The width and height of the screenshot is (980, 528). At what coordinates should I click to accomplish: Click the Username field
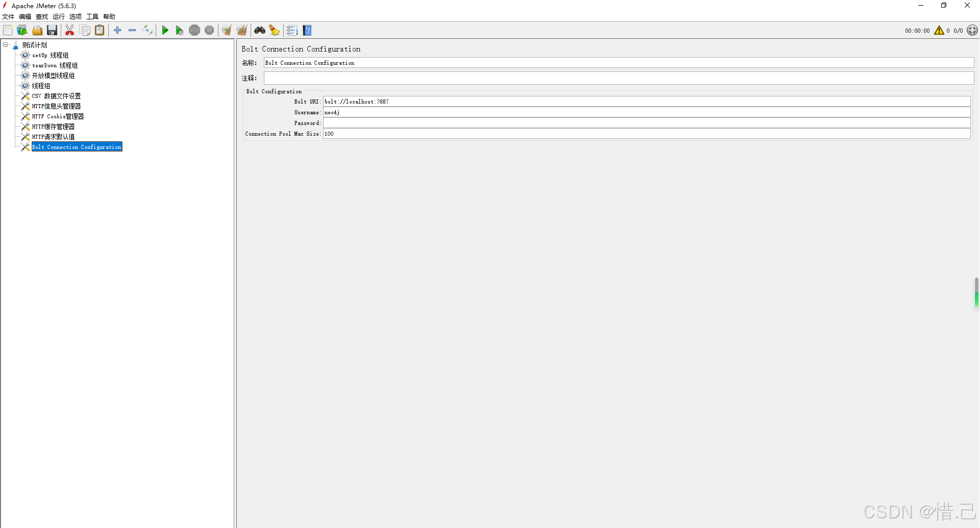pos(647,112)
